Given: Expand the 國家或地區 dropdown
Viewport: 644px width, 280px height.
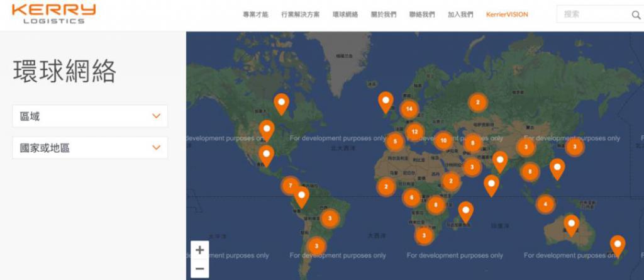Looking at the screenshot, I should (90, 148).
